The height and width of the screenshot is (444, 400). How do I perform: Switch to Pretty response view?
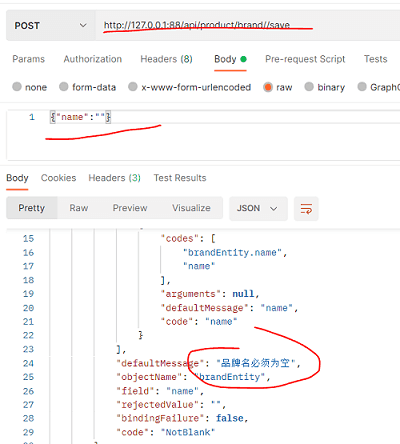click(x=32, y=208)
